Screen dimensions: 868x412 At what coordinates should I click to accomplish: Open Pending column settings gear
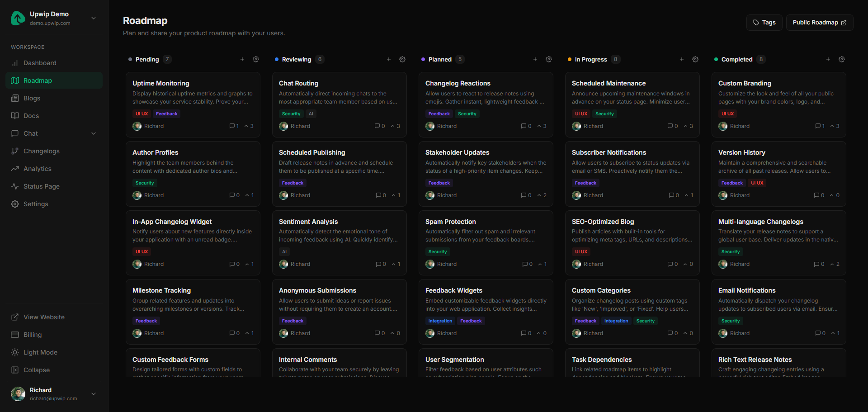coord(256,59)
